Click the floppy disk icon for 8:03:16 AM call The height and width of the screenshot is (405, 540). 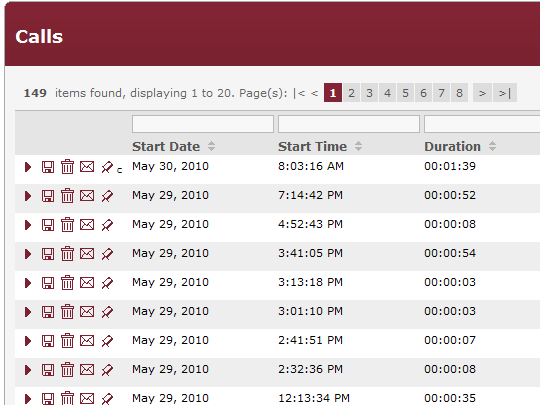point(48,167)
